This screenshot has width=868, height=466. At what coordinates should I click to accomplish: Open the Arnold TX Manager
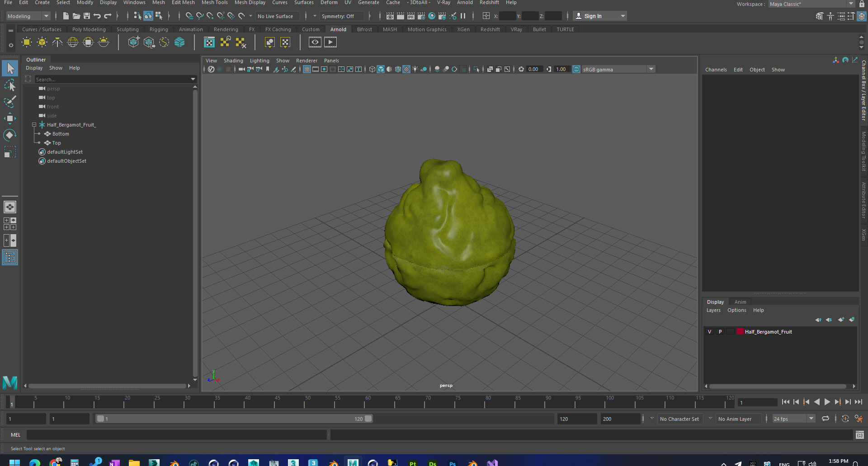point(209,42)
